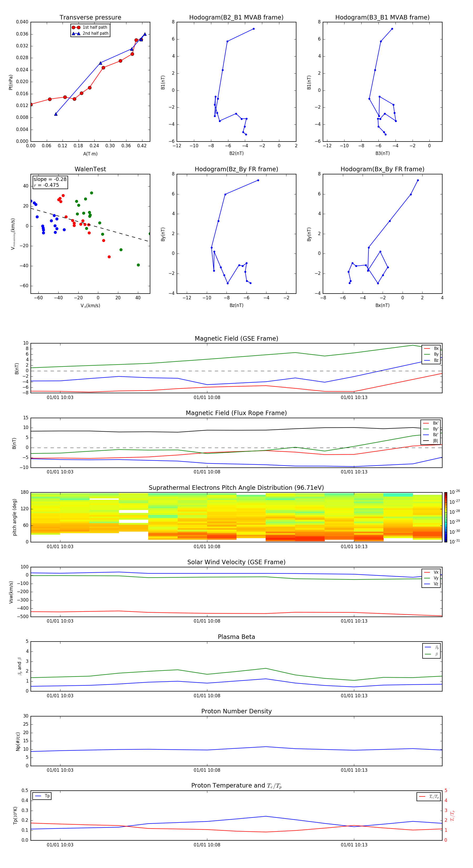Image resolution: width=473 pixels, height=868 pixels.
Task: Click the β legend entry in Plasma Beta
Action: coord(431,654)
